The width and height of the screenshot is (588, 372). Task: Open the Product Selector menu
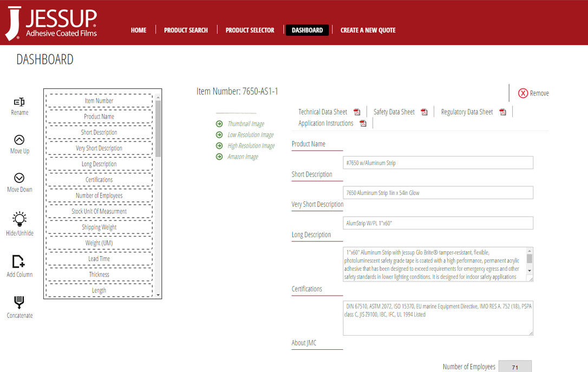point(250,30)
